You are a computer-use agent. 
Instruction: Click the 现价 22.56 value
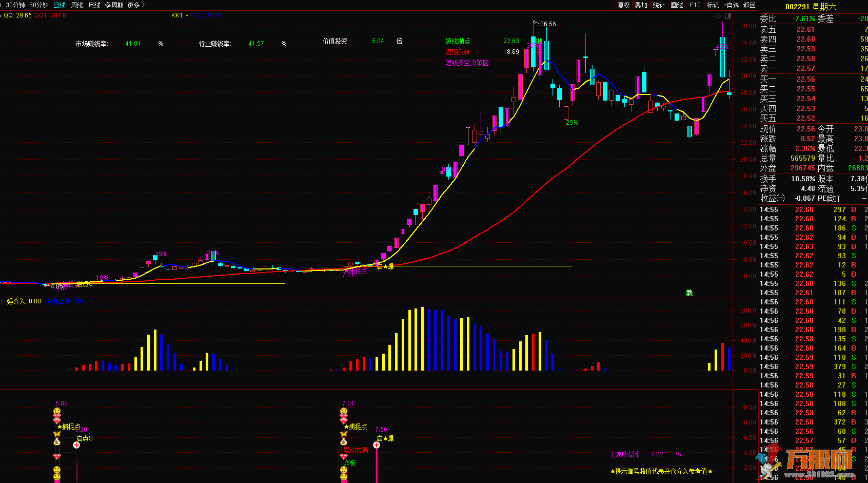coord(805,129)
